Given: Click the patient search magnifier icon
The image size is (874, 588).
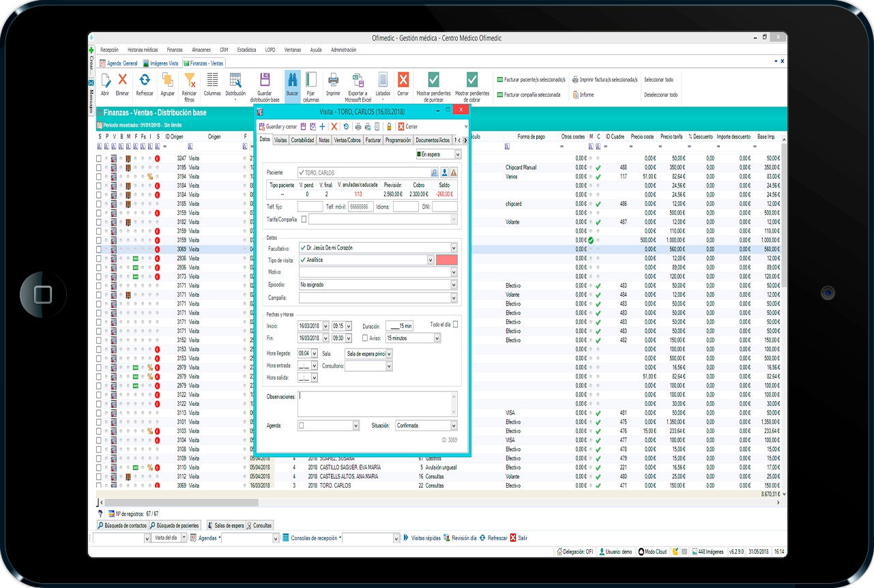Looking at the screenshot, I should coord(435,173).
